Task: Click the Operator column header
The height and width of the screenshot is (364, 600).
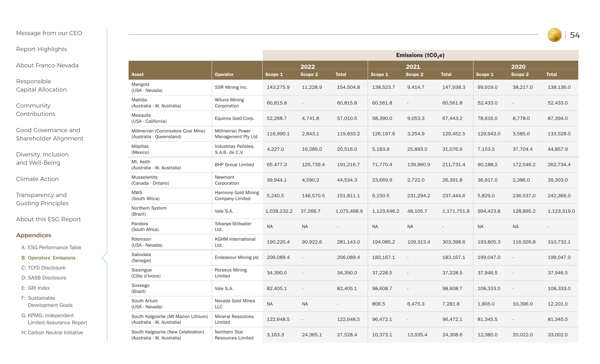Action: pos(224,74)
